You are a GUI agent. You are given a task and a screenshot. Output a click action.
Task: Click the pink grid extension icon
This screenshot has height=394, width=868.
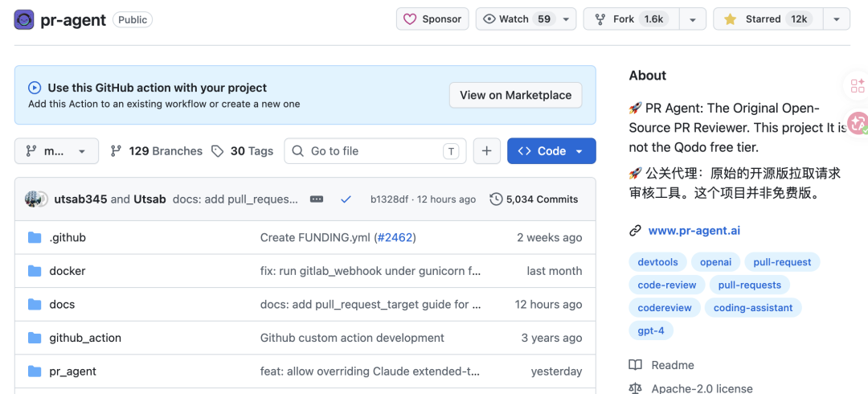858,85
